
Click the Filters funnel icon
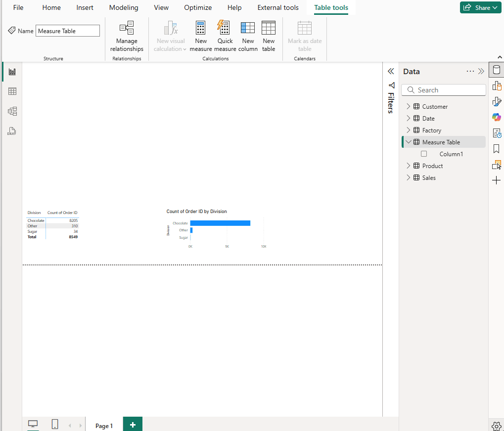click(x=391, y=85)
